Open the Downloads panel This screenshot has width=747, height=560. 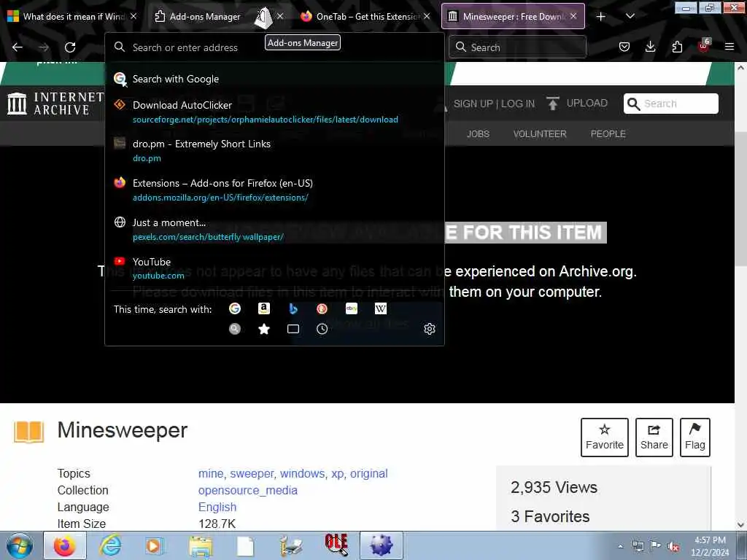pyautogui.click(x=650, y=47)
